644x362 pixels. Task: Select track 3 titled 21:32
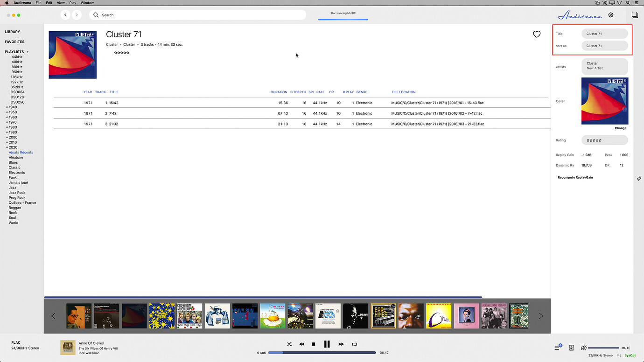point(302,124)
